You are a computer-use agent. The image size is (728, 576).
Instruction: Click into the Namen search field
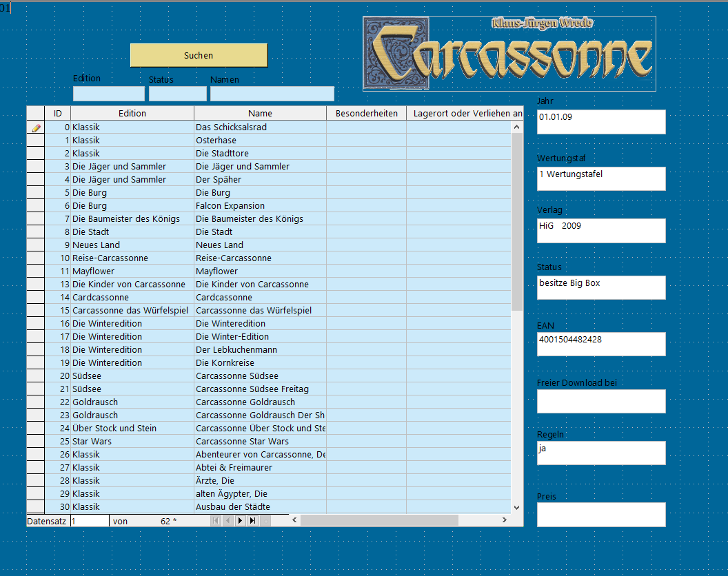click(272, 94)
